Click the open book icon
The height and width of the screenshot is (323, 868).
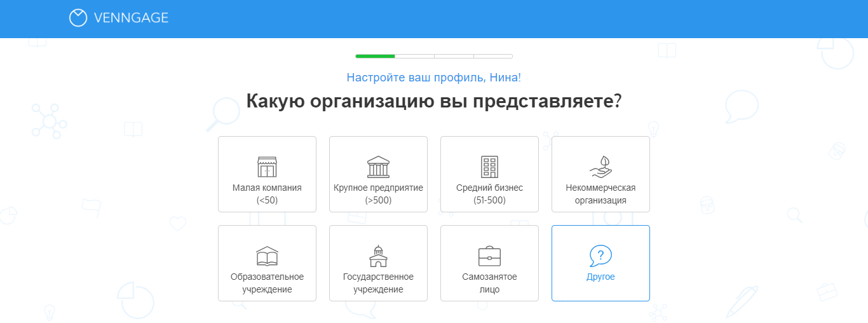[x=267, y=256]
